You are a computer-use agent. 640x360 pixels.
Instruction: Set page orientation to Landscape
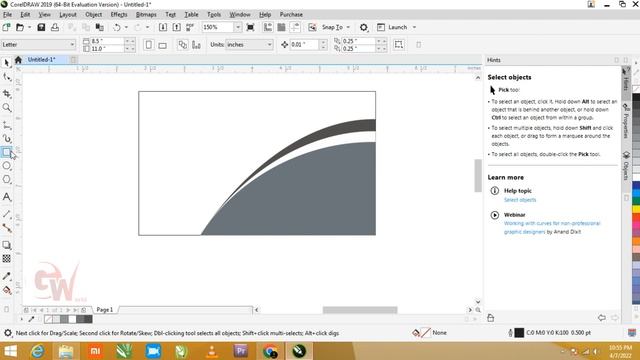(x=162, y=44)
